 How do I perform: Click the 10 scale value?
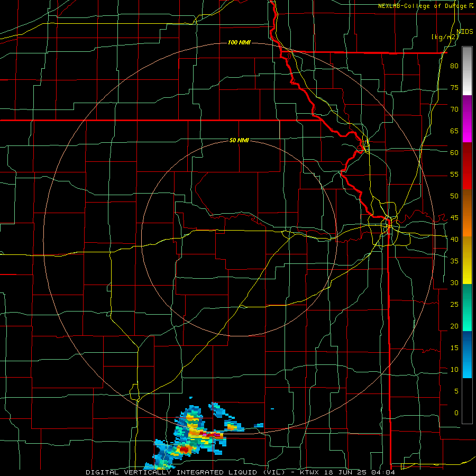tap(454, 370)
